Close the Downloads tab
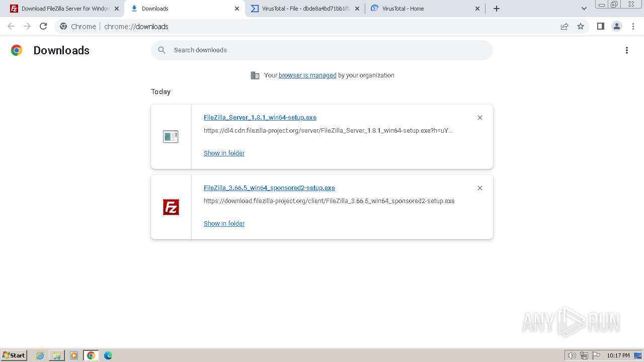The width and height of the screenshot is (644, 362). click(x=237, y=9)
